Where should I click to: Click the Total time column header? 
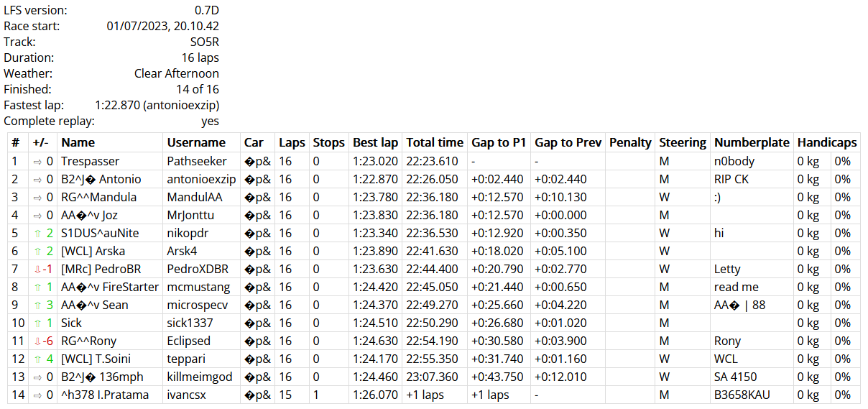[x=434, y=142]
